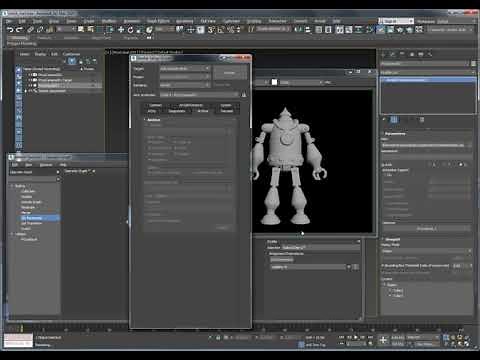480x360 pixels.
Task: Select highlighted blue row in lower-left tree
Action: tap(40, 218)
